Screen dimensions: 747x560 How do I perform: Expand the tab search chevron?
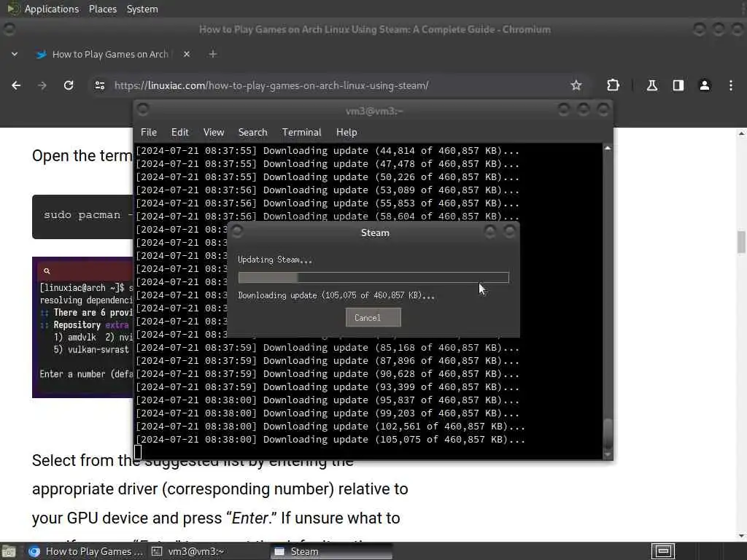15,54
